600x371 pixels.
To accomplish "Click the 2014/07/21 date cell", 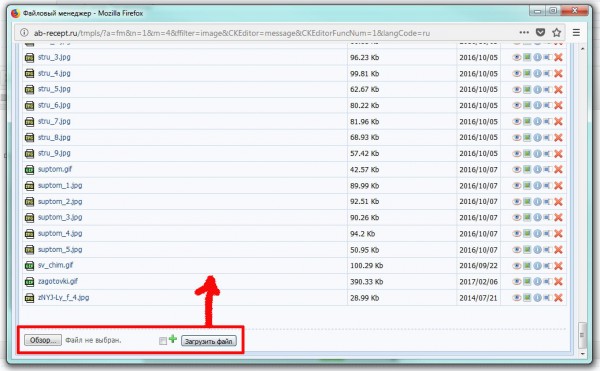I will point(478,298).
